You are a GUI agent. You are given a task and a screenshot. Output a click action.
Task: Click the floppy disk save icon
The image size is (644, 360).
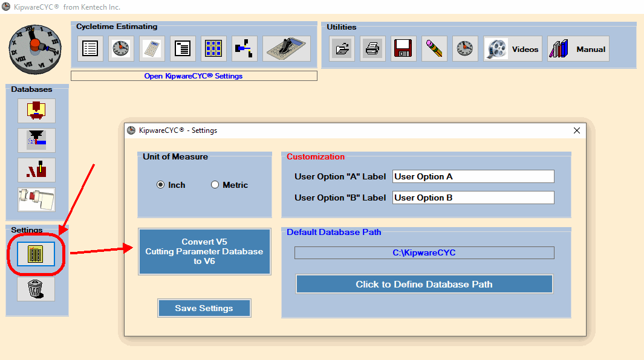point(403,49)
